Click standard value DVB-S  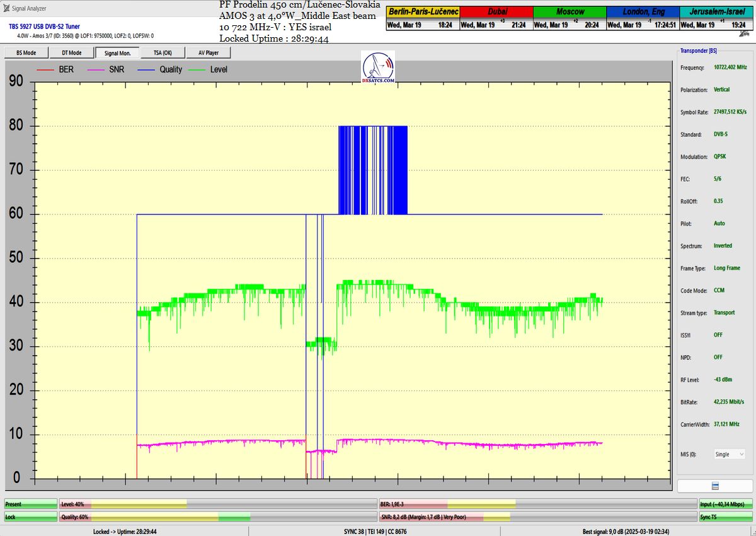pyautogui.click(x=721, y=134)
